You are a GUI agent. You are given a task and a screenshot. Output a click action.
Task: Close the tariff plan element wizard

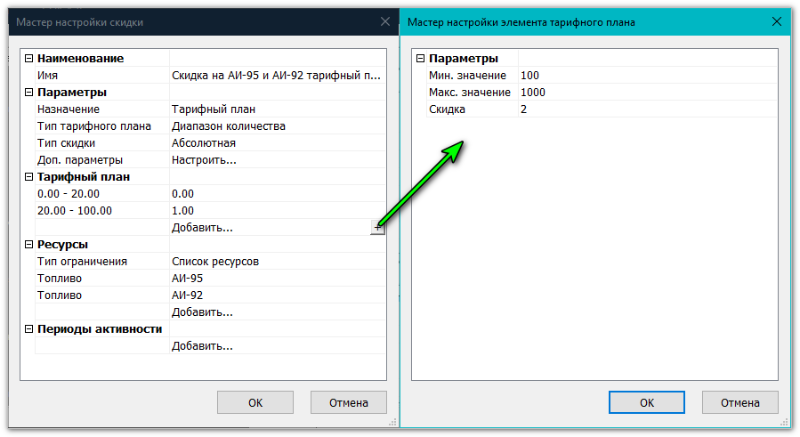(x=776, y=20)
